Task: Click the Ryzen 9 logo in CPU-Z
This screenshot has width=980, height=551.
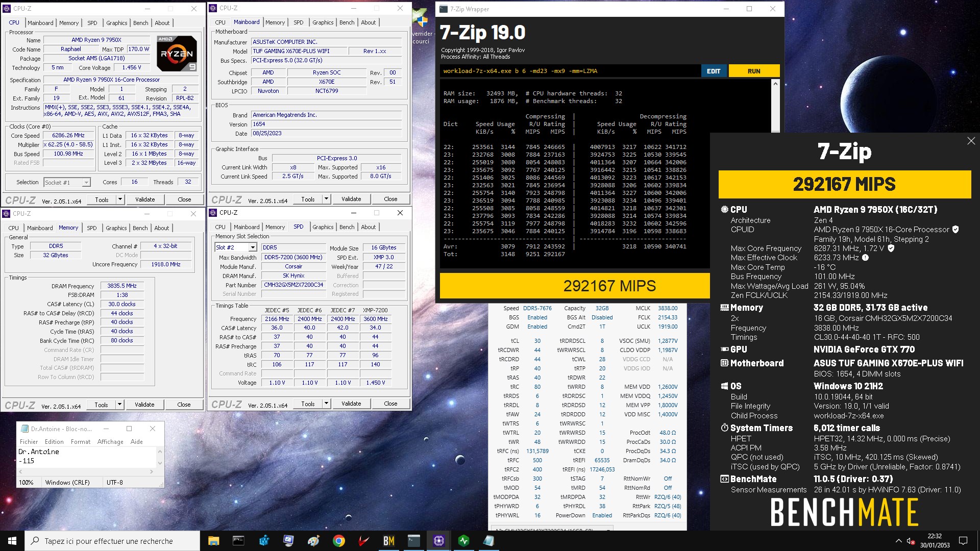Action: click(x=176, y=53)
